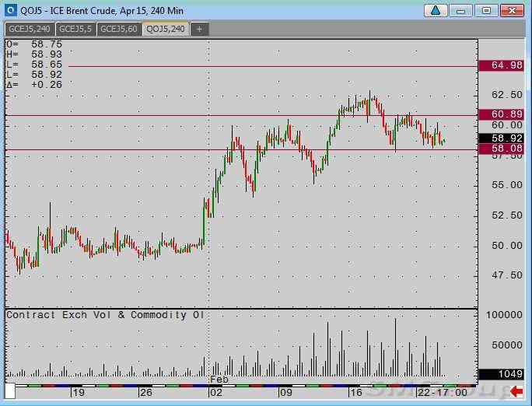Click the blue triangle always-on-top button
The image size is (532, 406).
coord(436,11)
